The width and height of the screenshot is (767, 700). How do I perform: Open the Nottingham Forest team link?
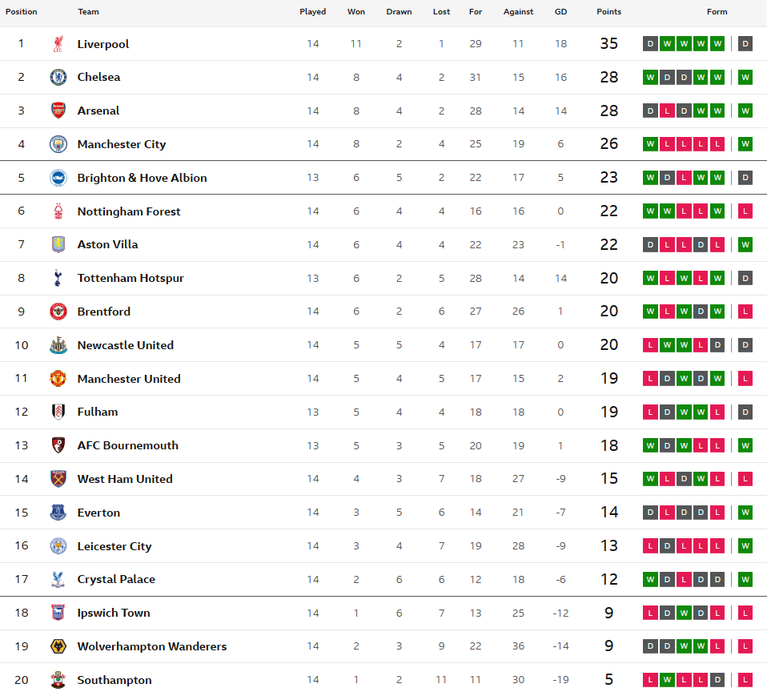point(129,211)
